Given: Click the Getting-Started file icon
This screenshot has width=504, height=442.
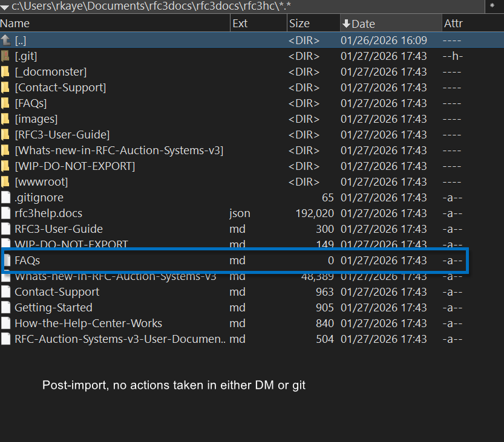Looking at the screenshot, I should (x=6, y=308).
